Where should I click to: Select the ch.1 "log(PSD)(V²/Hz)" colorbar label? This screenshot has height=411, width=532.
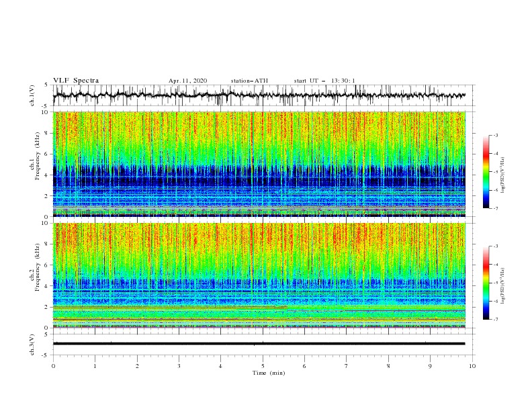click(x=503, y=175)
